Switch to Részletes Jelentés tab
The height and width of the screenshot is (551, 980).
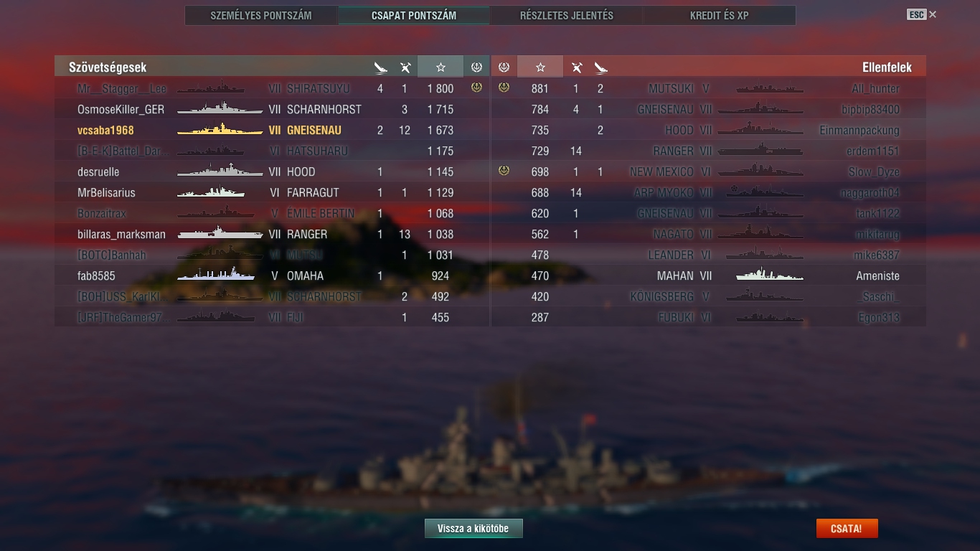click(x=567, y=15)
